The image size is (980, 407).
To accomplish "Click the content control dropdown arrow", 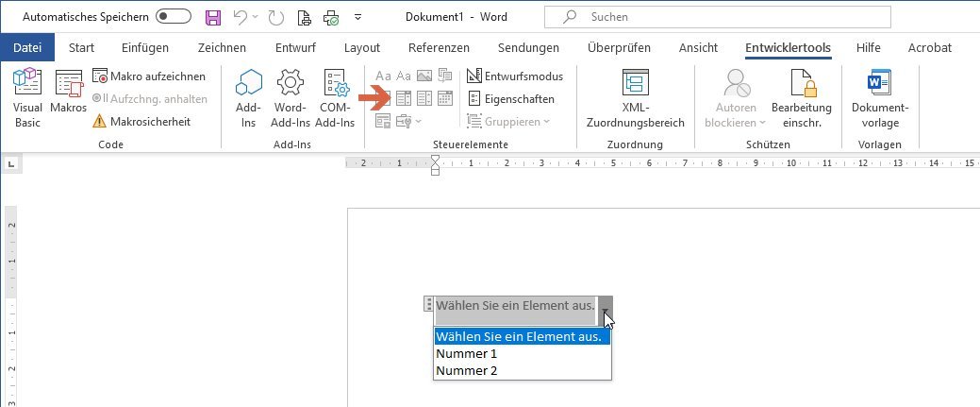I will [606, 310].
